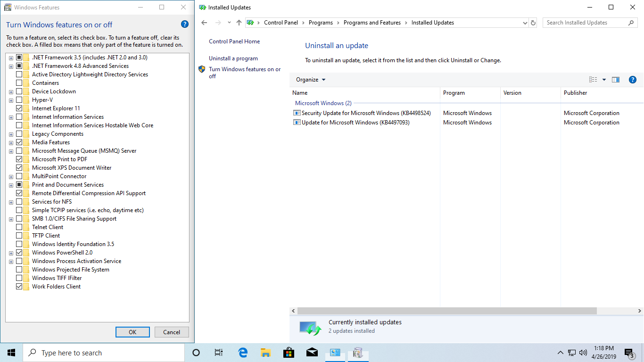Uncheck Internet Explorer 11 feature
The width and height of the screenshot is (644, 362).
coord(19,108)
